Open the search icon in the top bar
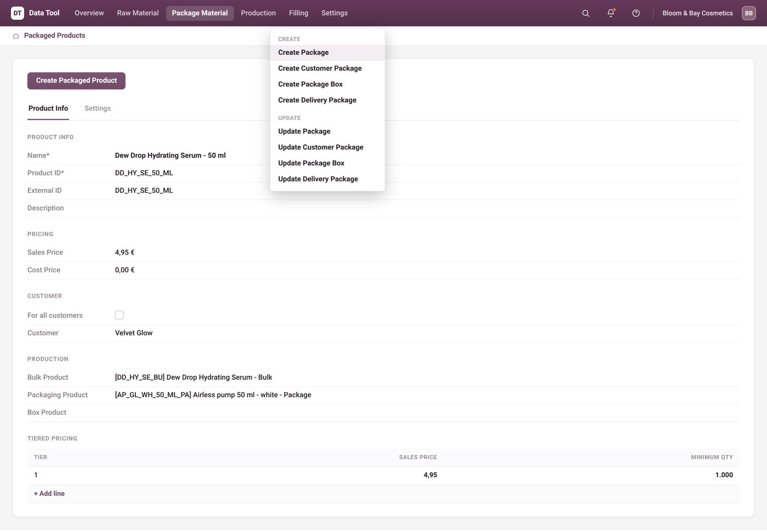 [586, 13]
